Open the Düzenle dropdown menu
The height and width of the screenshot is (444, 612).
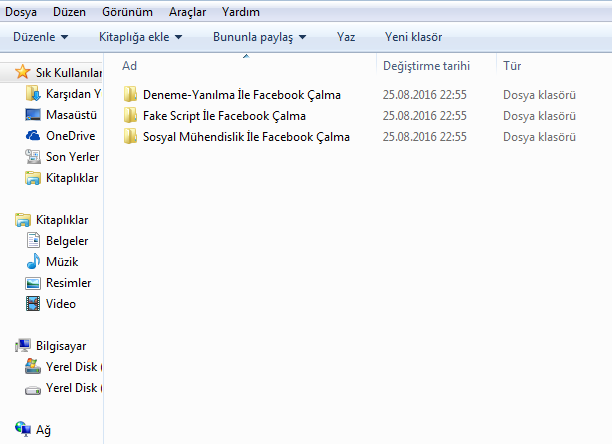(41, 37)
